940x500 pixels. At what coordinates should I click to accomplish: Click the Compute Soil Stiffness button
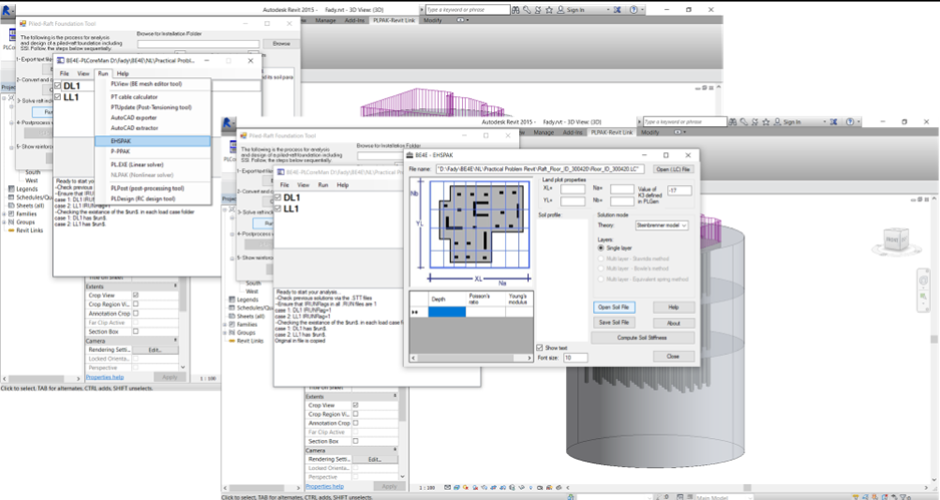pyautogui.click(x=642, y=338)
